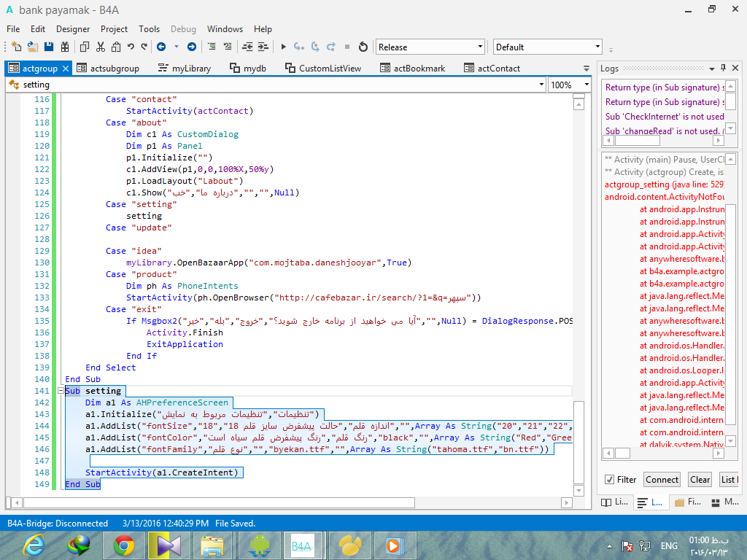
Task: Open the setting sub selector dropdown
Action: click(x=541, y=85)
